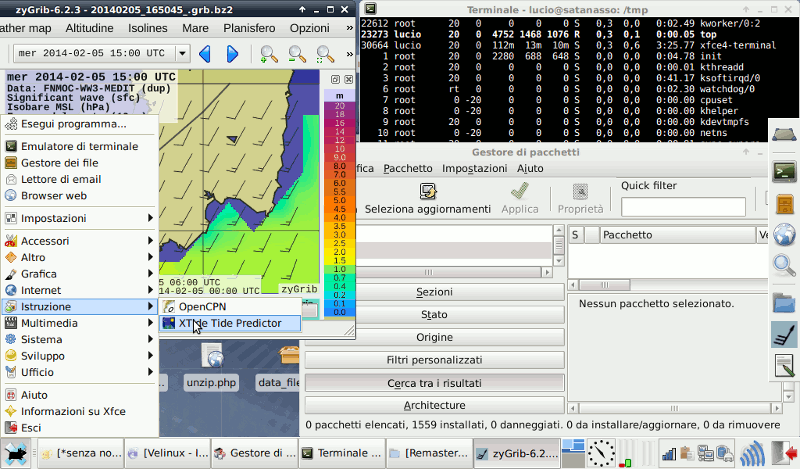Sort the list by S status column
This screenshot has height=469, width=800.
[576, 235]
